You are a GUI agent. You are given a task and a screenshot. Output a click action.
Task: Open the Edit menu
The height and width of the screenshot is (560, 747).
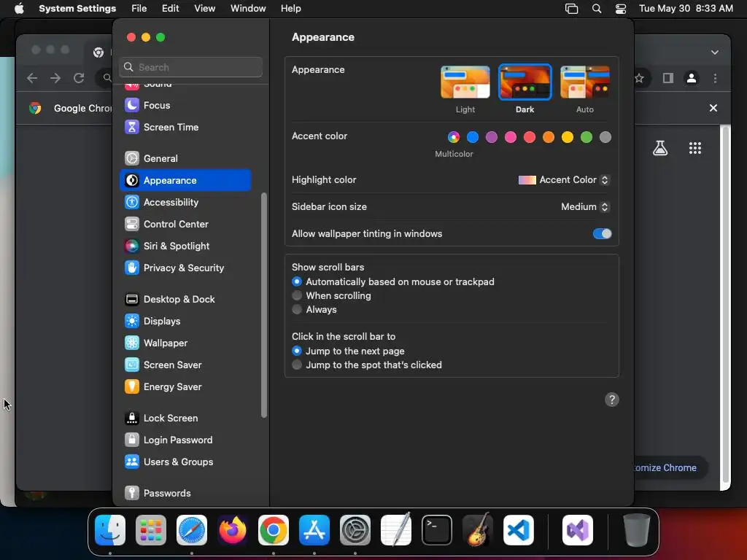(170, 9)
